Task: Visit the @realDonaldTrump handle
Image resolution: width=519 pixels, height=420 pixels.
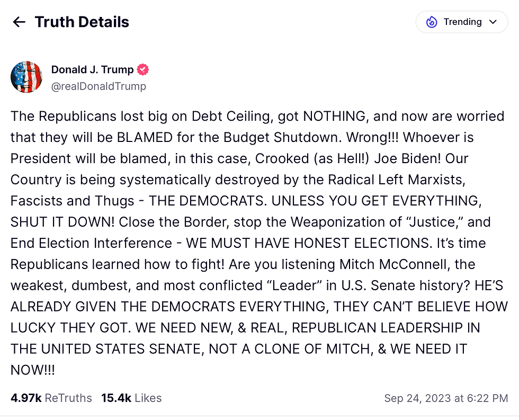Action: (99, 86)
